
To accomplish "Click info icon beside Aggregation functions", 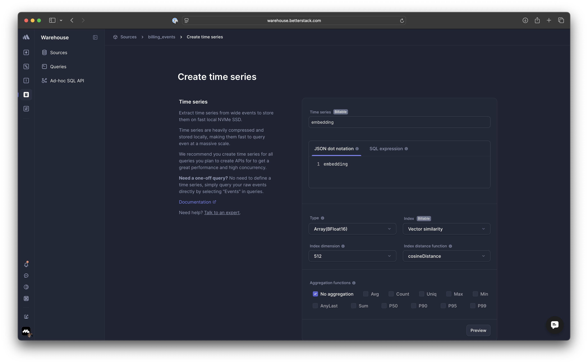I will 354,283.
